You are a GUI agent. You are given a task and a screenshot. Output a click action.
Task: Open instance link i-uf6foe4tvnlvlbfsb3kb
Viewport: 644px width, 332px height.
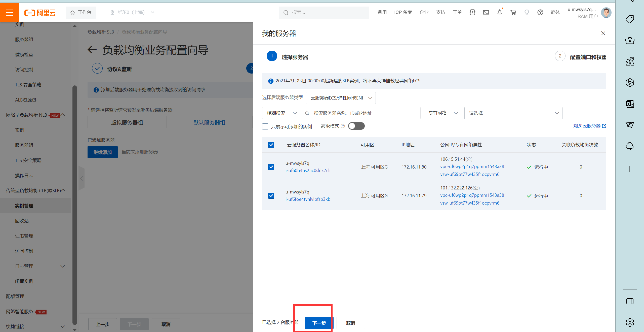308,199
